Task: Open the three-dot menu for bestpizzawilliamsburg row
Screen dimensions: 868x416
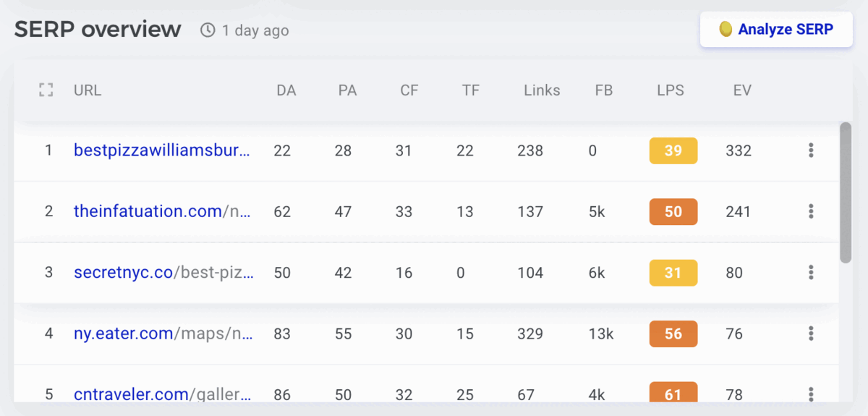Action: [x=811, y=150]
